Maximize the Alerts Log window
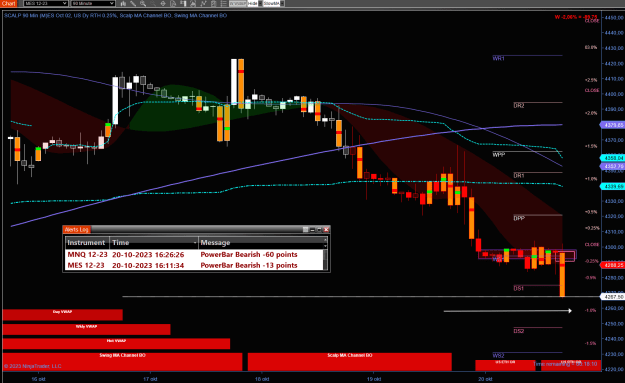The height and width of the screenshot is (383, 625). (x=319, y=230)
